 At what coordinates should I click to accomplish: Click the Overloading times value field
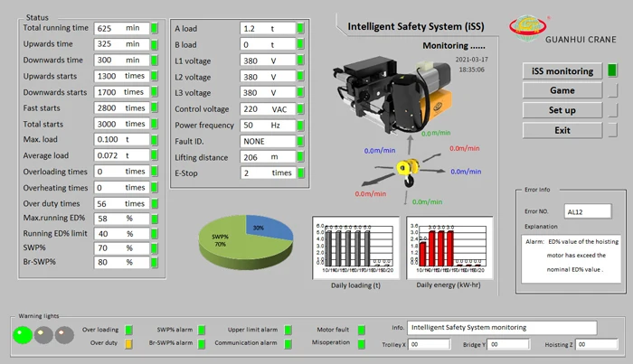pos(121,172)
